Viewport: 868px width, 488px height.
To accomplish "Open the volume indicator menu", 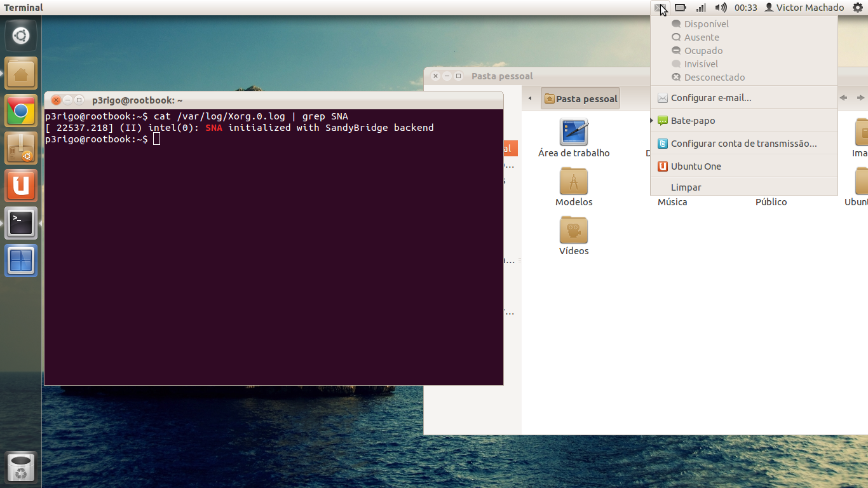I will tap(721, 8).
